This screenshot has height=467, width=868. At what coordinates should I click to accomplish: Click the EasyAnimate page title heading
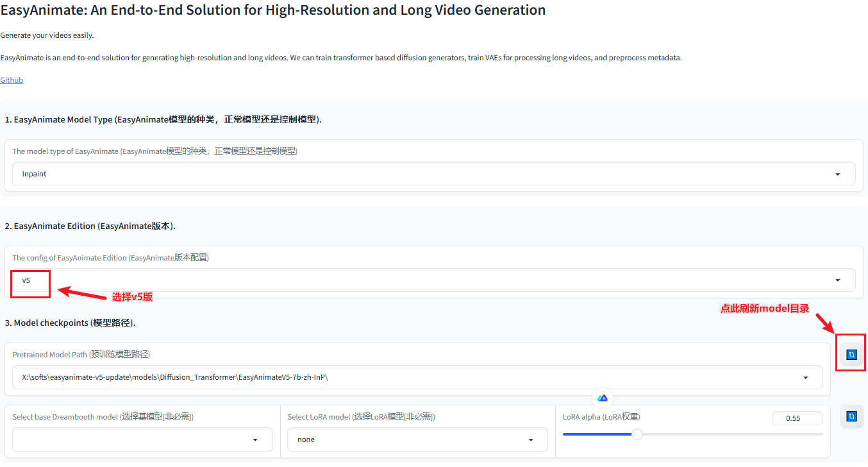pyautogui.click(x=273, y=10)
